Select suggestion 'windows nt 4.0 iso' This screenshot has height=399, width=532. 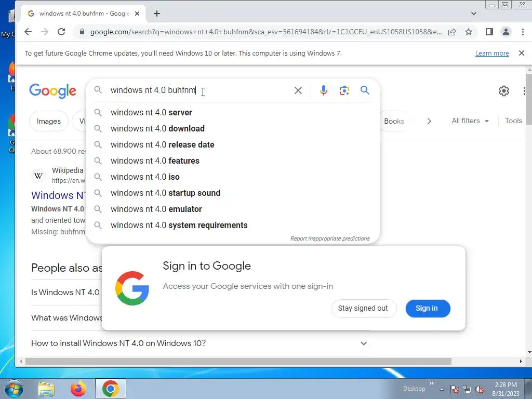click(x=233, y=177)
